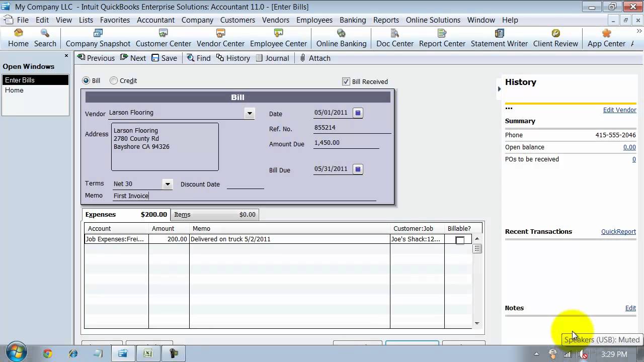Viewport: 644px width, 362px height.
Task: Expand the Terms dropdown
Action: 168,185
